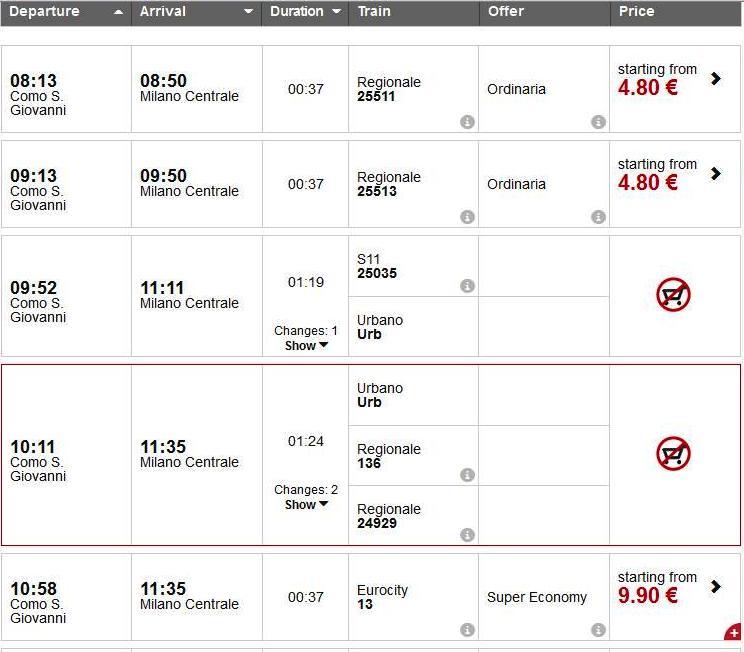Click the 4.80 € price for 08:13 train
744x652 pixels.
648,87
